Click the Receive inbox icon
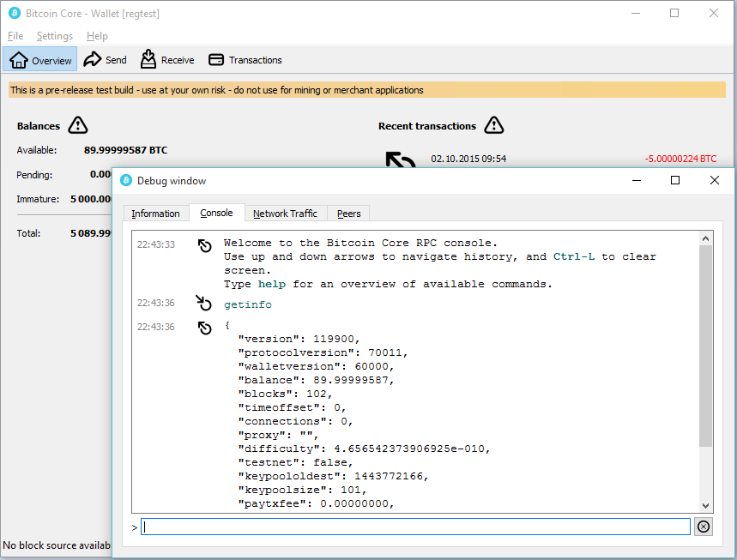 tap(148, 59)
